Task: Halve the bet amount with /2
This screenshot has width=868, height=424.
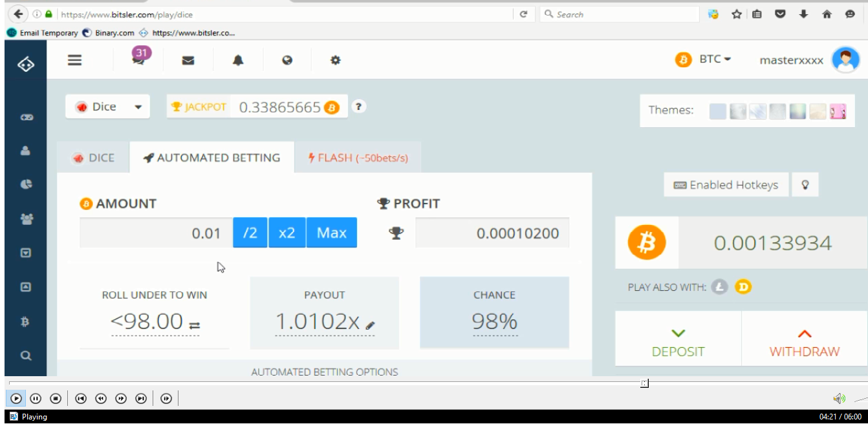Action: (250, 233)
